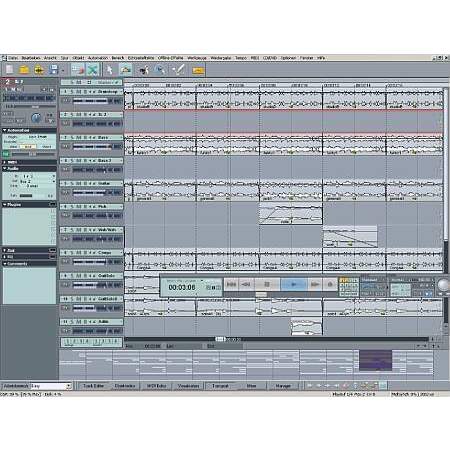The image size is (450, 450).
Task: Collapse the Comments section
Action: [5, 264]
